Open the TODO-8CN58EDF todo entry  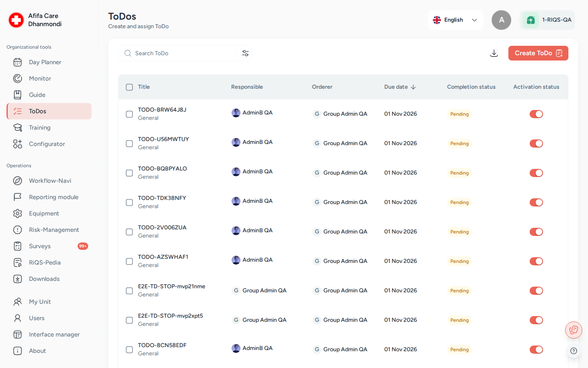(162, 345)
